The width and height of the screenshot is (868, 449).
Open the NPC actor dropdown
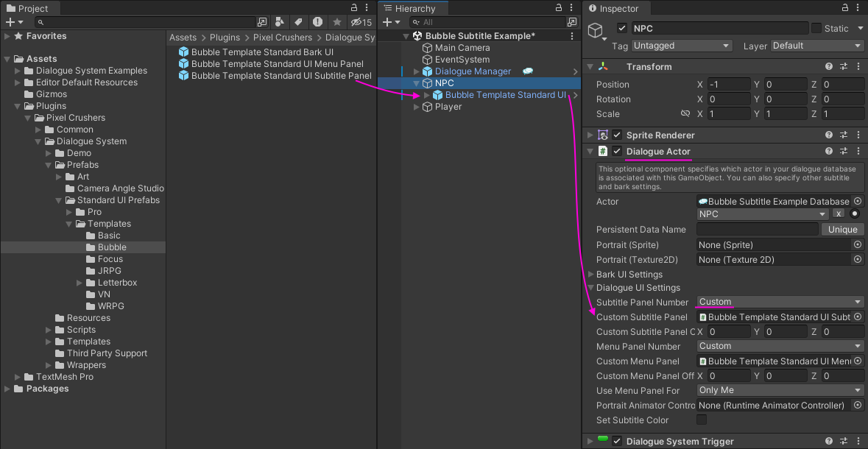click(x=763, y=214)
